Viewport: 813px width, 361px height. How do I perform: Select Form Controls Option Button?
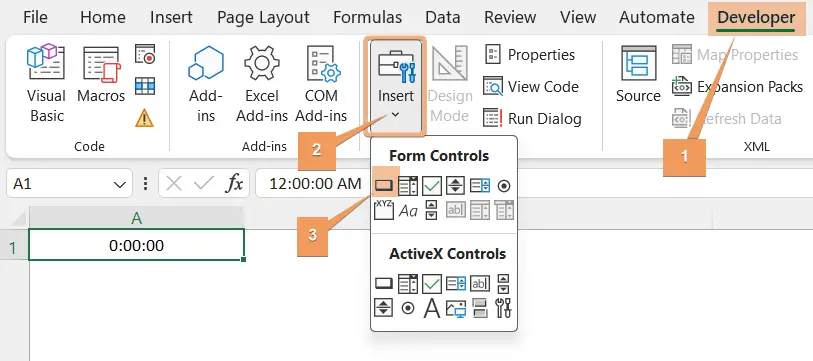tap(503, 185)
